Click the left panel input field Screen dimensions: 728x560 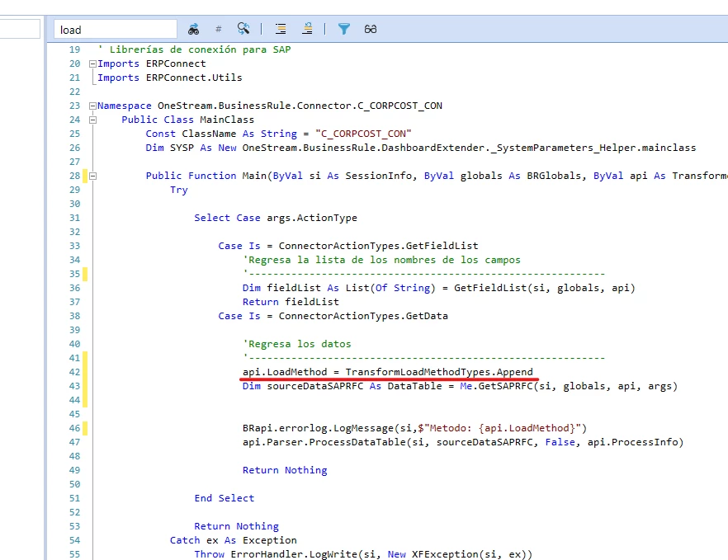[20, 29]
